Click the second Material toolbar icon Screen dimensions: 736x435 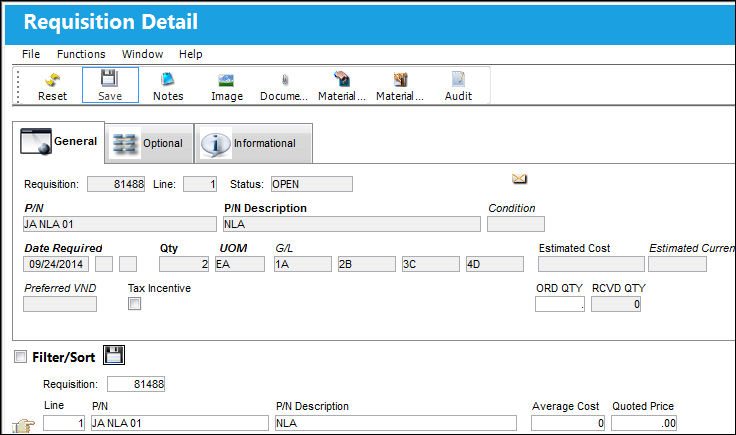400,86
